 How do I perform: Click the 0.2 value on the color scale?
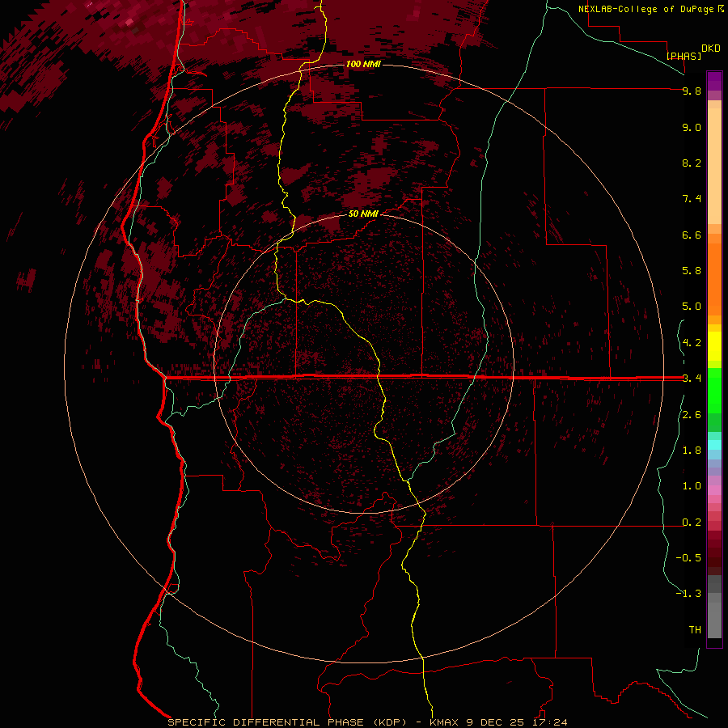pyautogui.click(x=692, y=523)
